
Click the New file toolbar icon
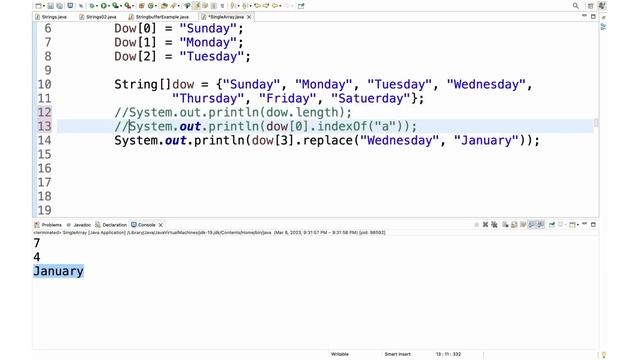38,6
